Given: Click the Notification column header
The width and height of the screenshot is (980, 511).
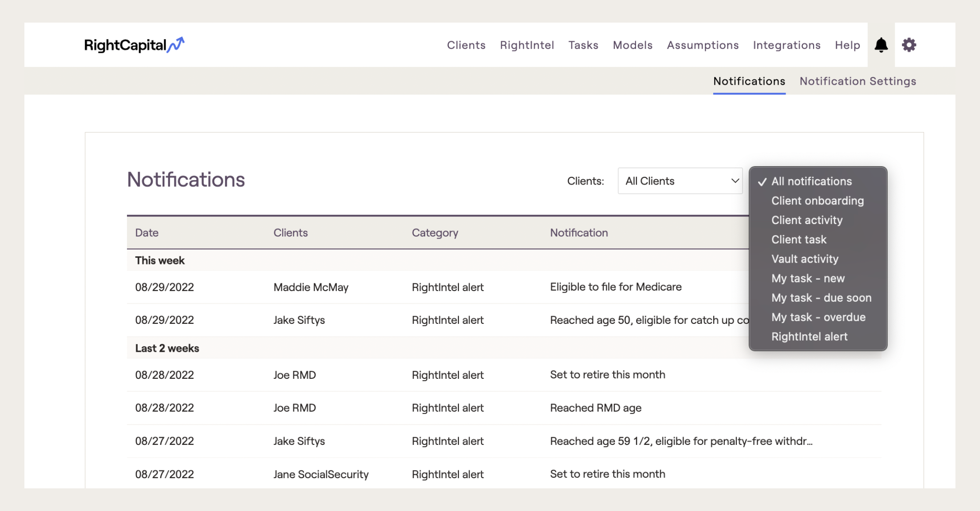Looking at the screenshot, I should tap(579, 233).
